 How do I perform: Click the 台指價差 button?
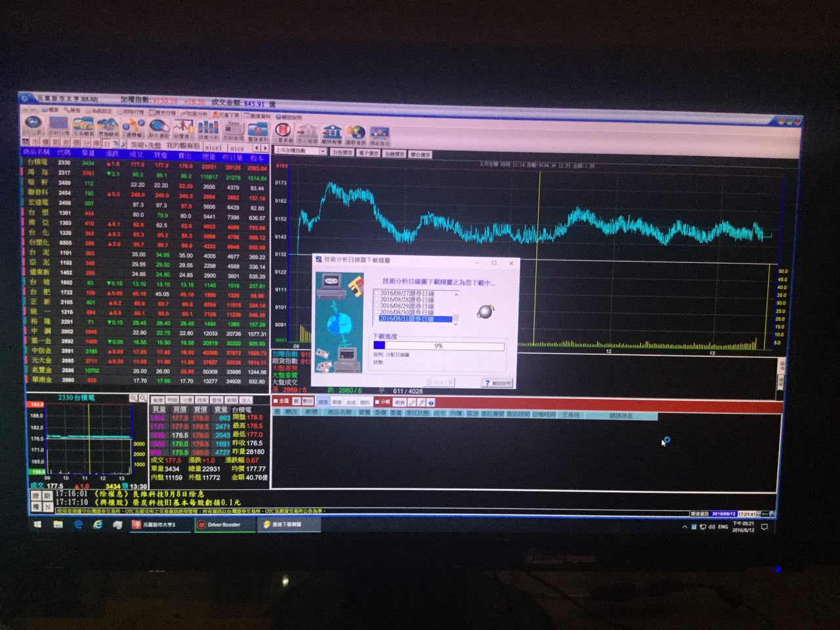coord(342,152)
